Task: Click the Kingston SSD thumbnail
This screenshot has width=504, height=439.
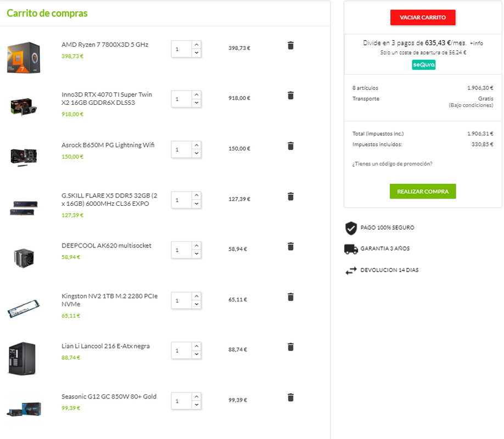Action: pos(24,308)
